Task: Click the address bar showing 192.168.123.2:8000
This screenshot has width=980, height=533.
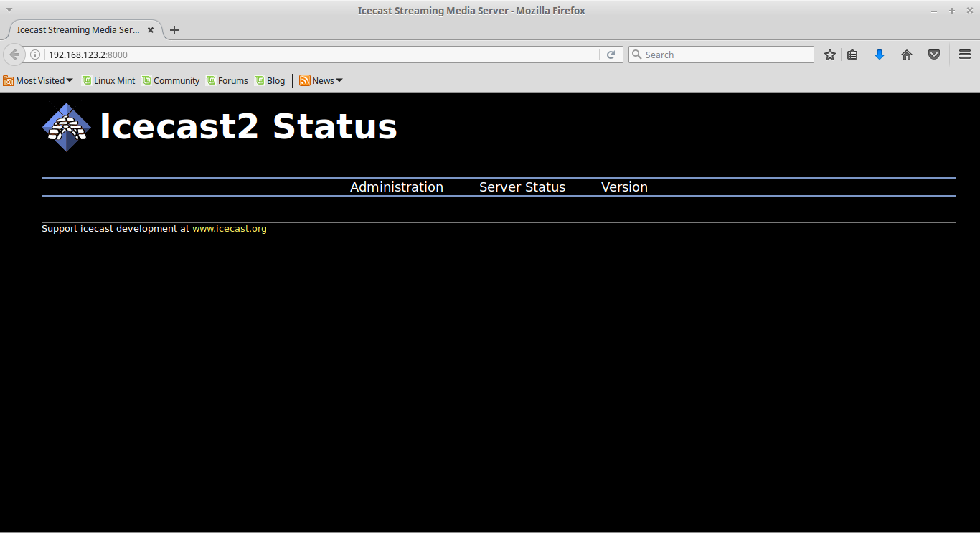Action: 323,55
